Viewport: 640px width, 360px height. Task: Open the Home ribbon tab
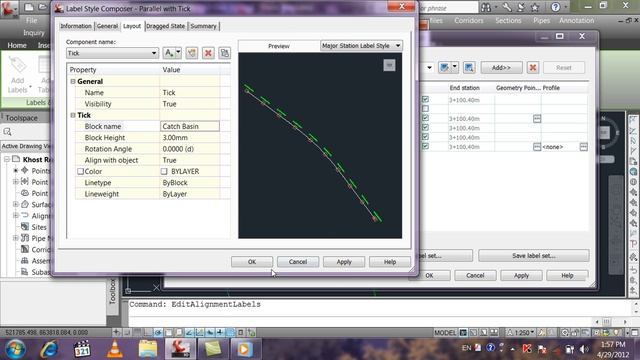click(x=17, y=45)
